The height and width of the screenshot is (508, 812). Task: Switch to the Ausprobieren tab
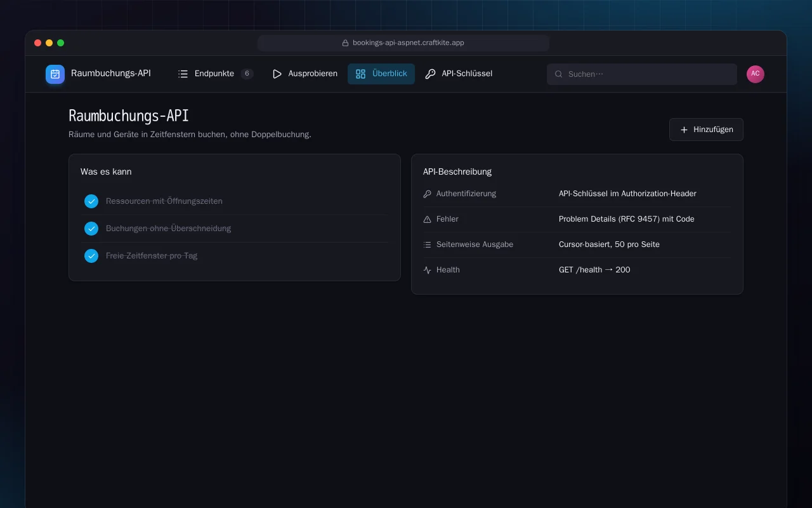point(304,74)
